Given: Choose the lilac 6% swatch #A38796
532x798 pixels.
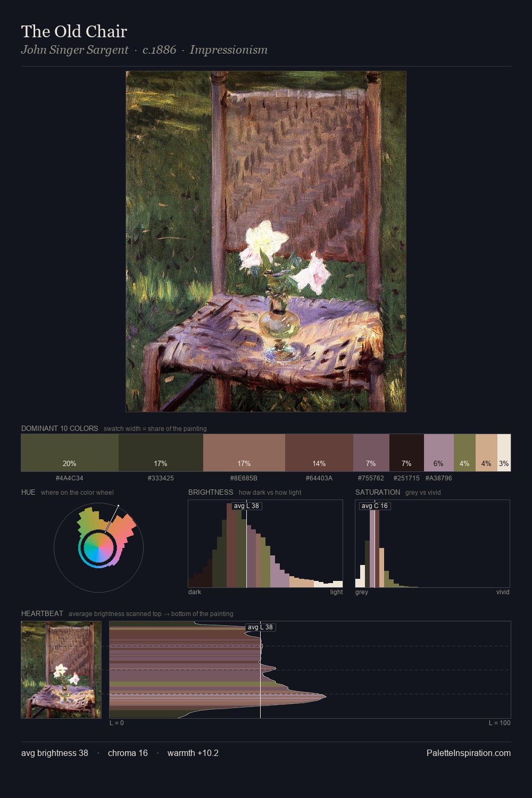Looking at the screenshot, I should point(439,453).
